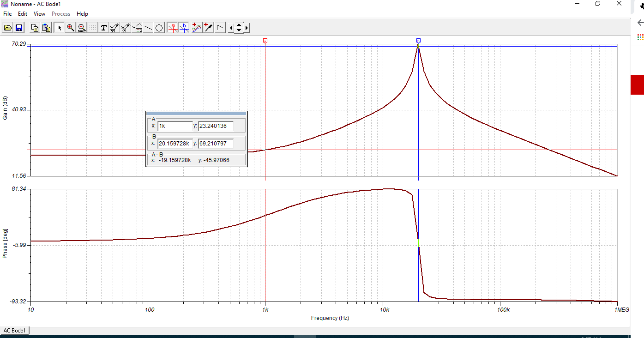Click the cursor A x value field
The height and width of the screenshot is (338, 644).
click(175, 126)
